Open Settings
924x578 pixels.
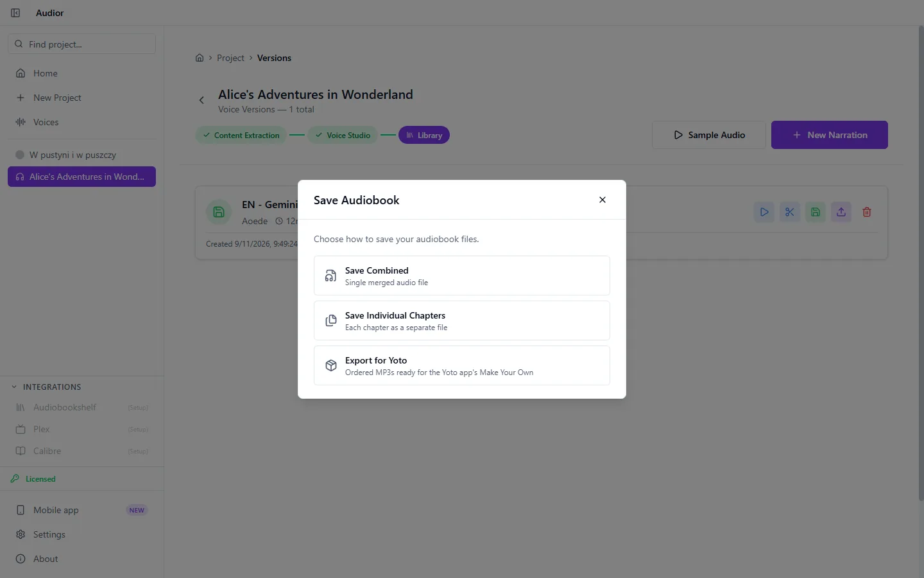81,534
